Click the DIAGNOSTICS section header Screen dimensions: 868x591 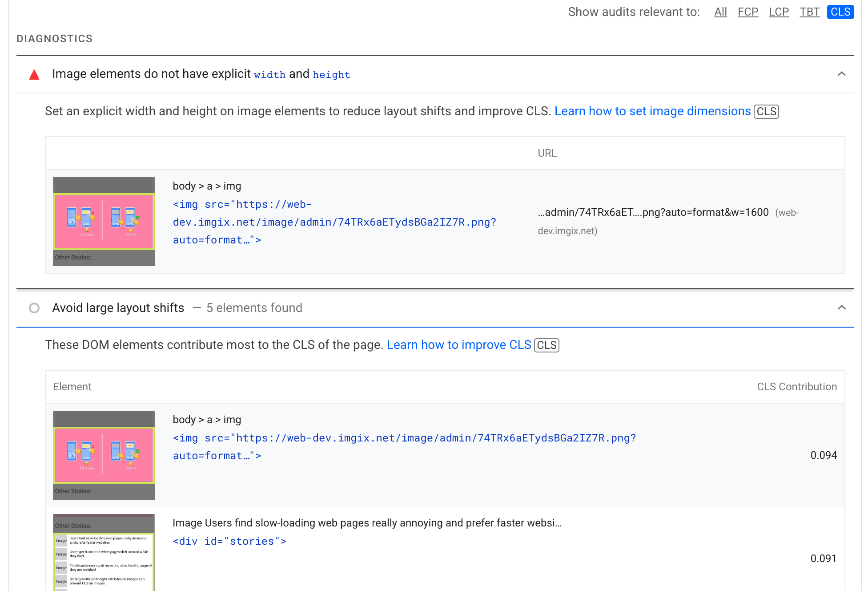[x=56, y=38]
